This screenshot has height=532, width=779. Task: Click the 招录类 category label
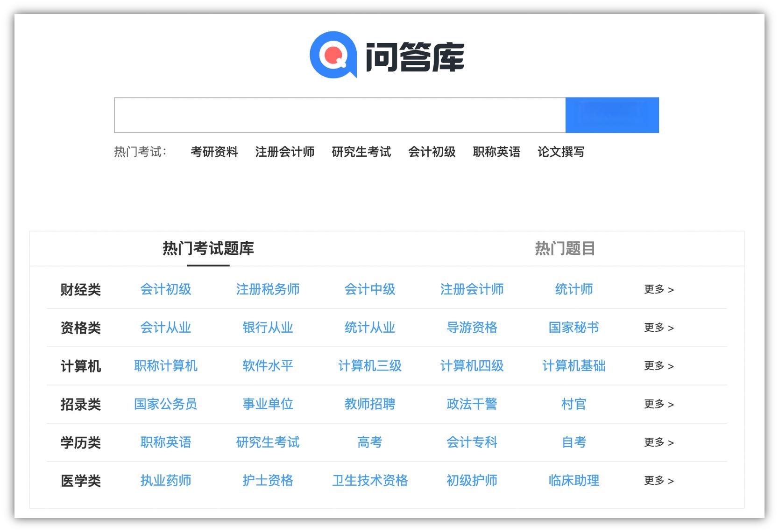click(81, 405)
